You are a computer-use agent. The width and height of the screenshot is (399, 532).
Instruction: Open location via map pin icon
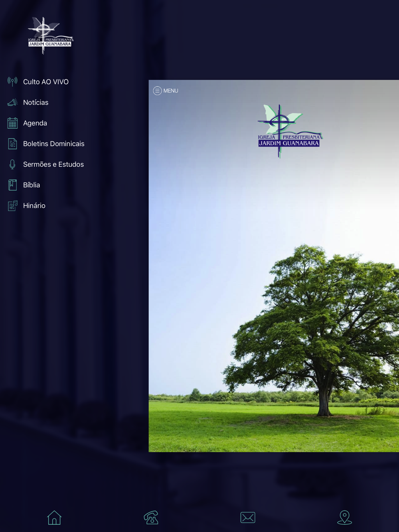345,517
